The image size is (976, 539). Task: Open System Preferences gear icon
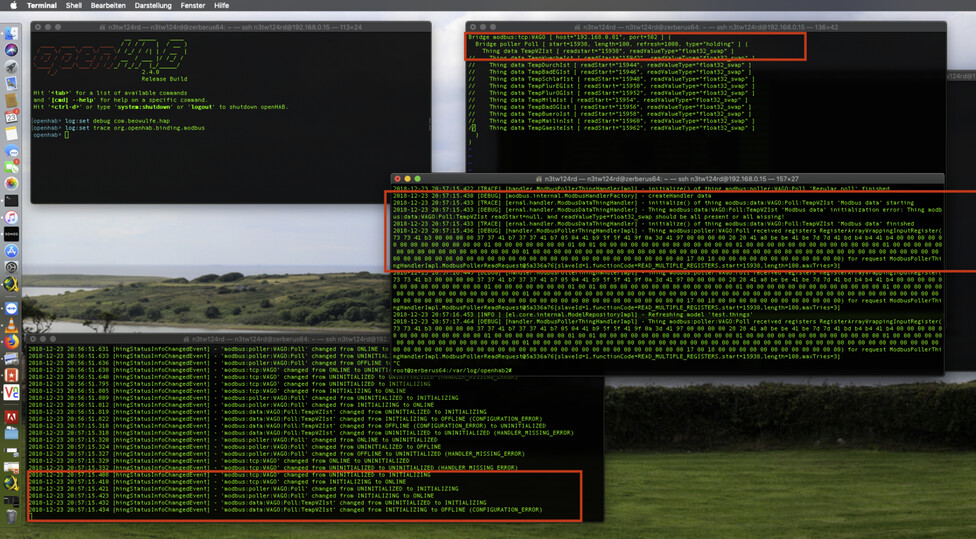pyautogui.click(x=11, y=268)
